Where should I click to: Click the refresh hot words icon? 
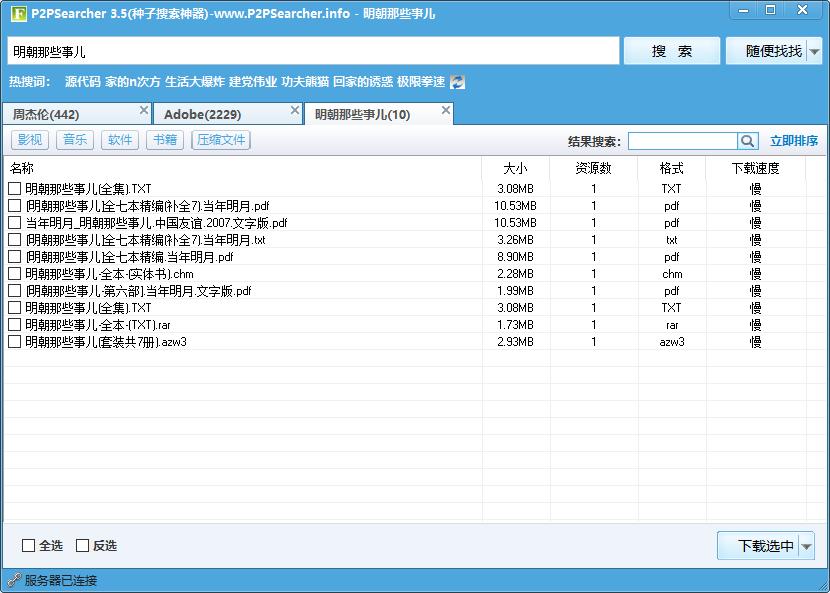[x=457, y=82]
